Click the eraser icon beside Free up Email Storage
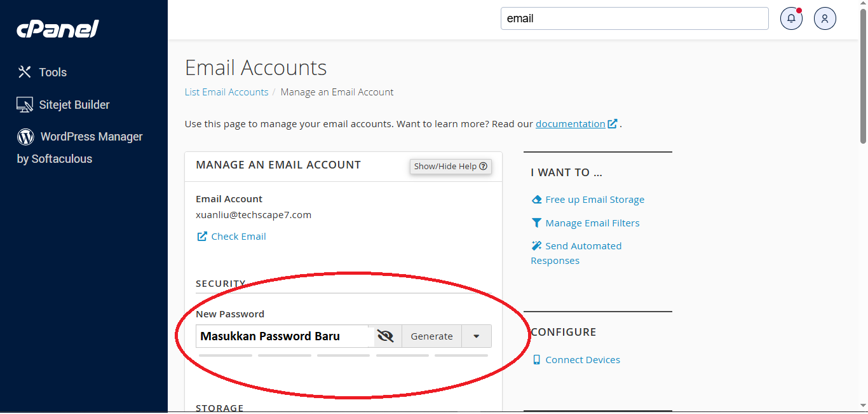This screenshot has height=414, width=868. (537, 200)
